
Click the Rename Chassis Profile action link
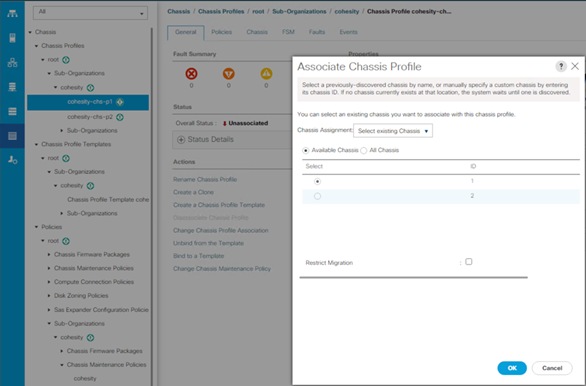(205, 179)
